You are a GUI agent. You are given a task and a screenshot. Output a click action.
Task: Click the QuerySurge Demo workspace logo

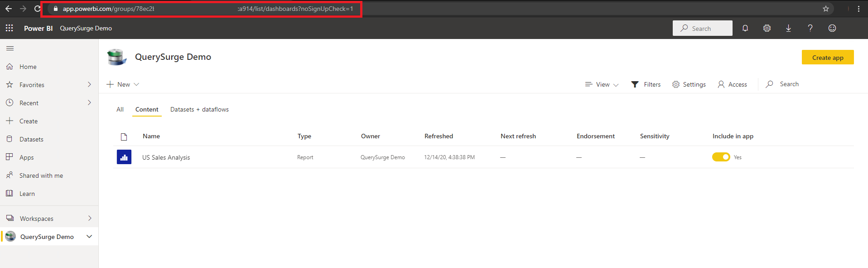116,57
